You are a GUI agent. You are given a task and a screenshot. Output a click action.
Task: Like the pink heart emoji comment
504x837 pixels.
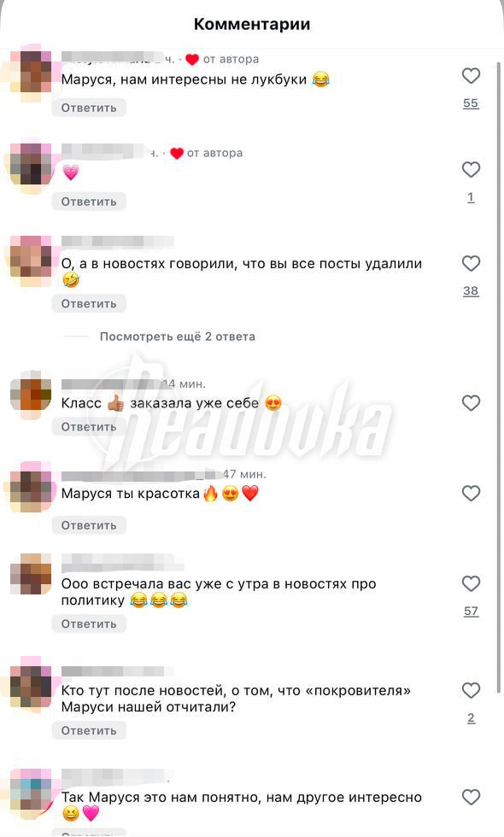click(x=471, y=170)
